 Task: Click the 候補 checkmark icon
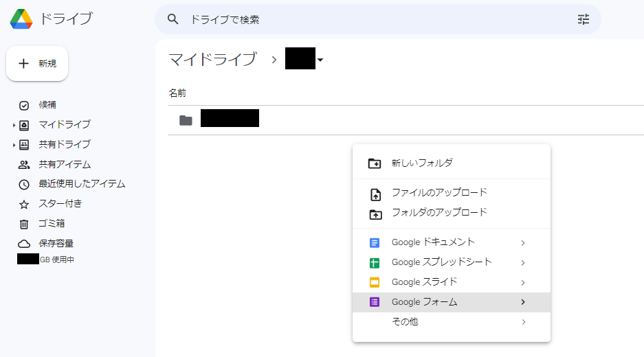pos(24,106)
